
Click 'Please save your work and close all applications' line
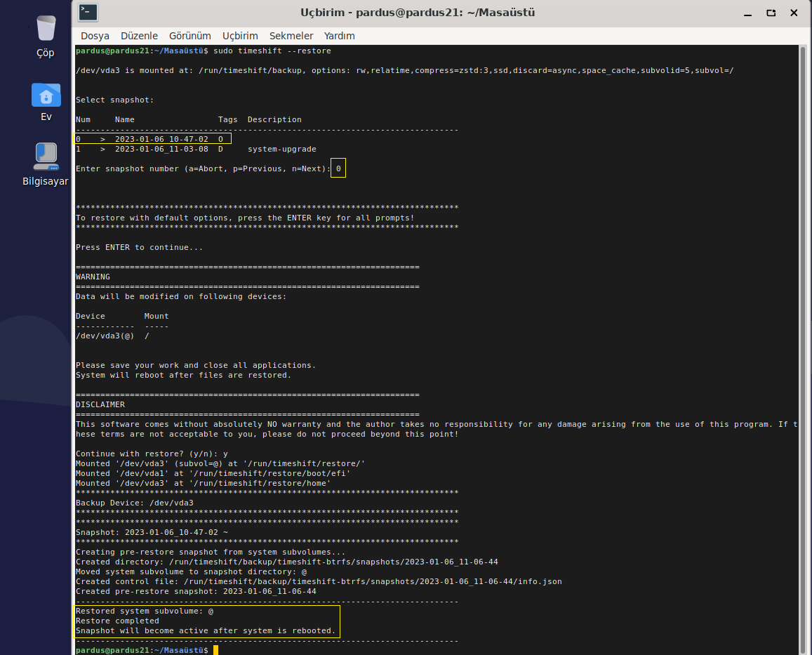(x=196, y=365)
